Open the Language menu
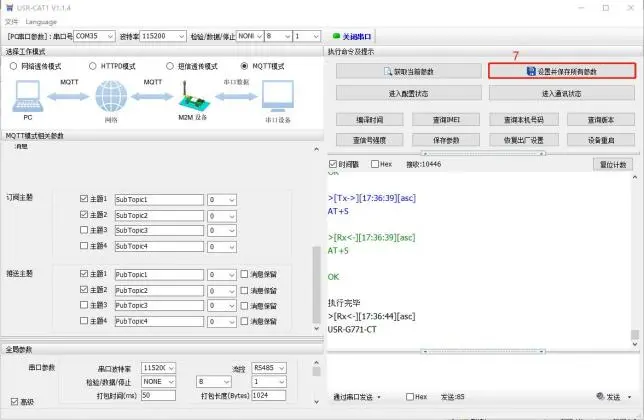Screen dimensions: 644x420 (x=41, y=22)
